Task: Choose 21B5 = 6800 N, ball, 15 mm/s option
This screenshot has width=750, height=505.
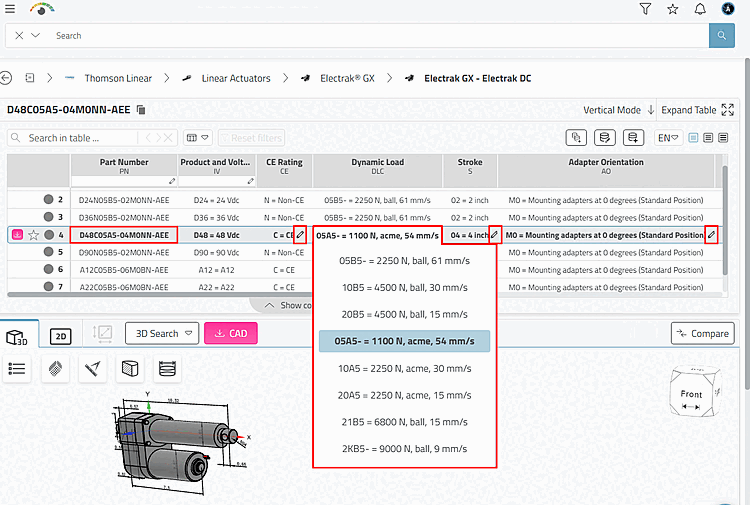Action: (x=404, y=422)
